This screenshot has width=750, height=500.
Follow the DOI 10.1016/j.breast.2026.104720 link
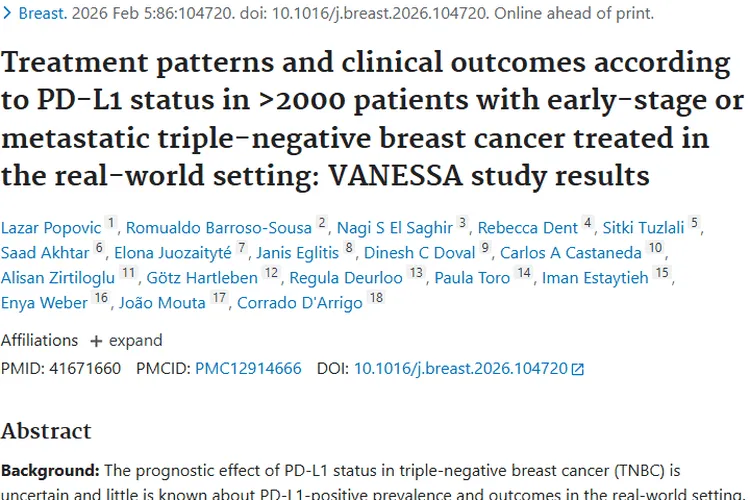tap(460, 369)
